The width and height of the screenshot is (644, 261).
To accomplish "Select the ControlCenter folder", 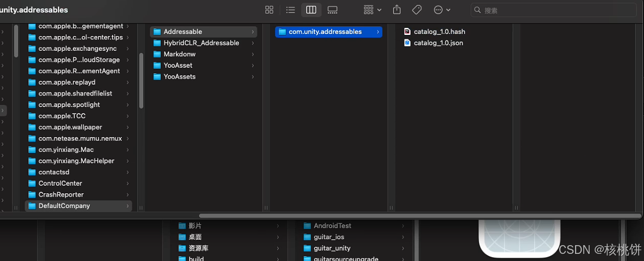I will tap(78, 183).
